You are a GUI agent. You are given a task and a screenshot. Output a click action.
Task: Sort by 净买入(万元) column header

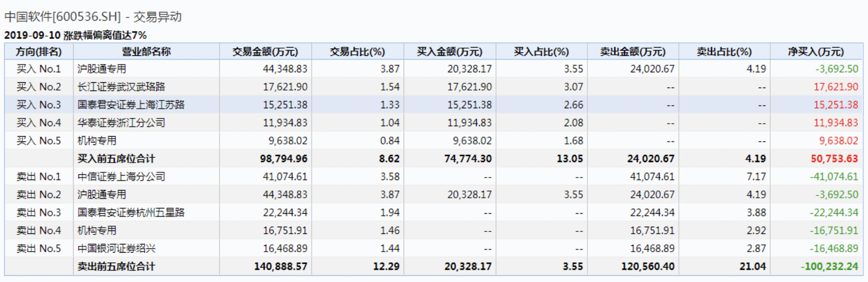(x=816, y=51)
